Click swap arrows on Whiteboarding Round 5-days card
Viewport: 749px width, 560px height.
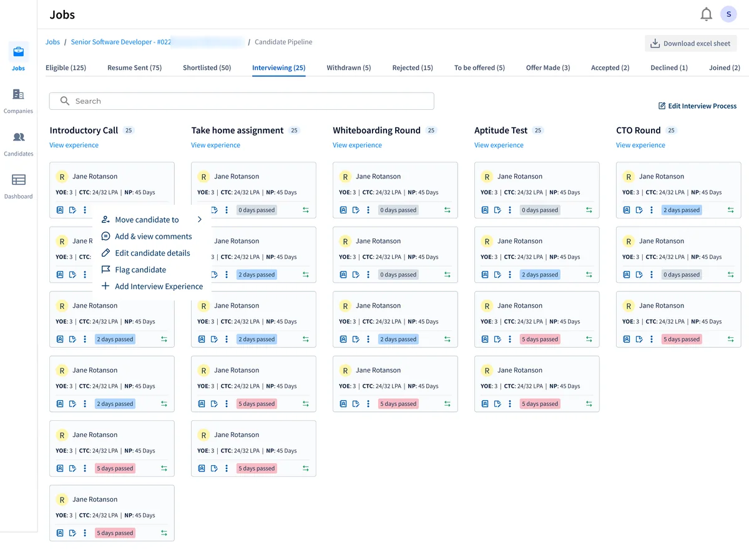[x=448, y=404]
